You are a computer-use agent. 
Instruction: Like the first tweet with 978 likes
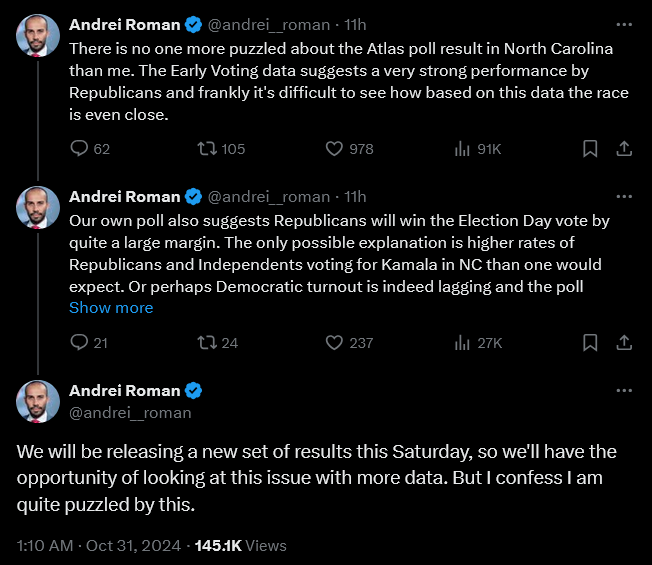(x=335, y=149)
